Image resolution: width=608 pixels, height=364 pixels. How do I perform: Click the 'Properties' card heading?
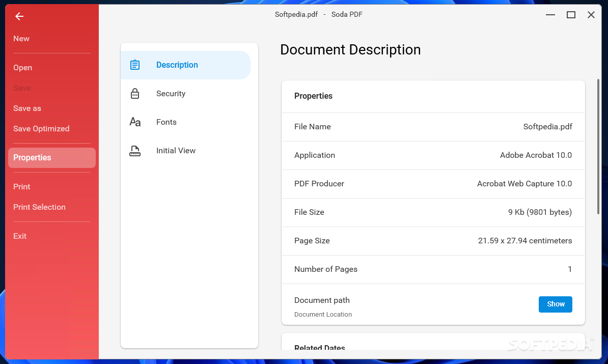pyautogui.click(x=313, y=96)
